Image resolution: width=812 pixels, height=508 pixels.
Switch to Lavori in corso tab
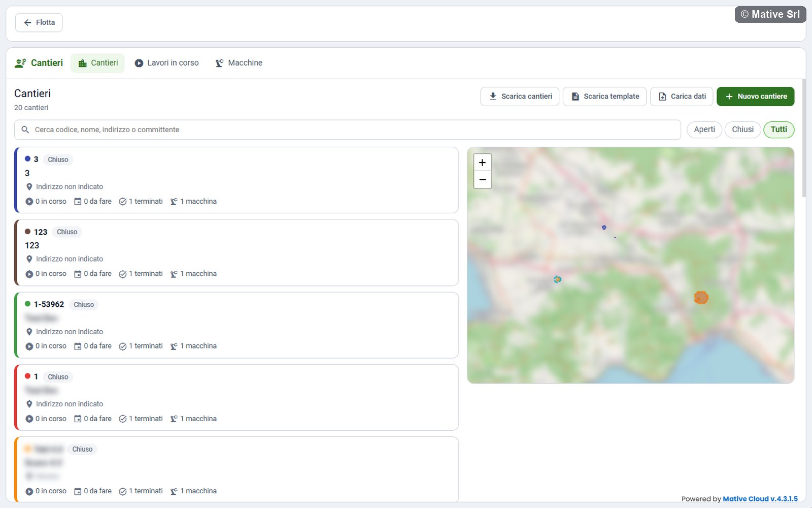coord(166,63)
